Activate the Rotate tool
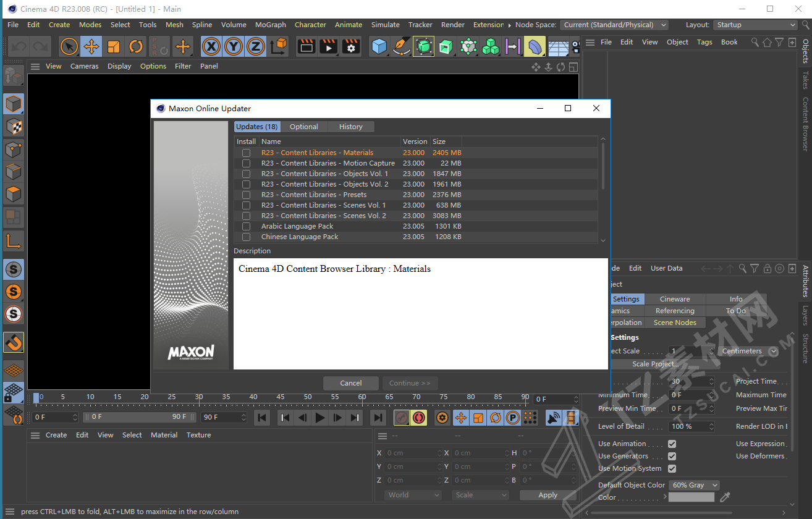The height and width of the screenshot is (519, 812). pyautogui.click(x=136, y=46)
